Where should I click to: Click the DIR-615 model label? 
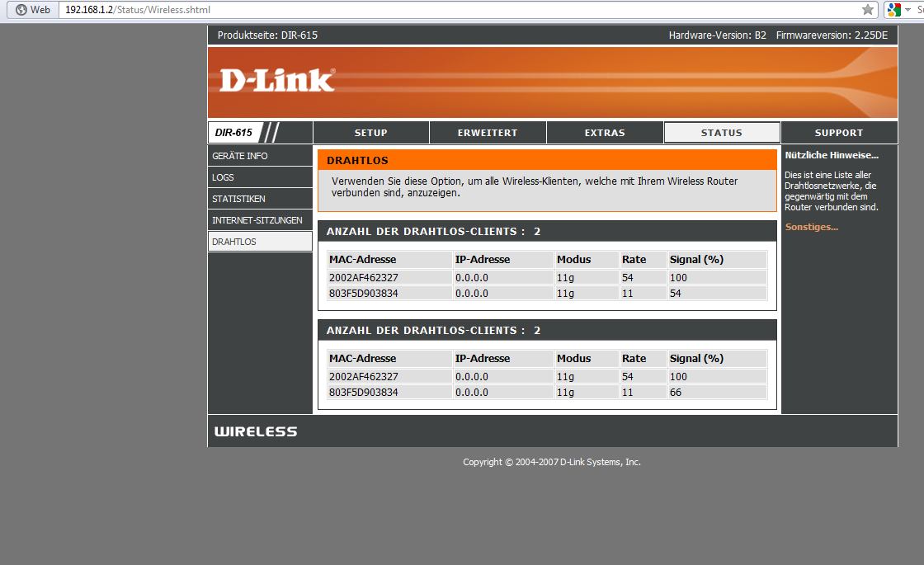(234, 133)
